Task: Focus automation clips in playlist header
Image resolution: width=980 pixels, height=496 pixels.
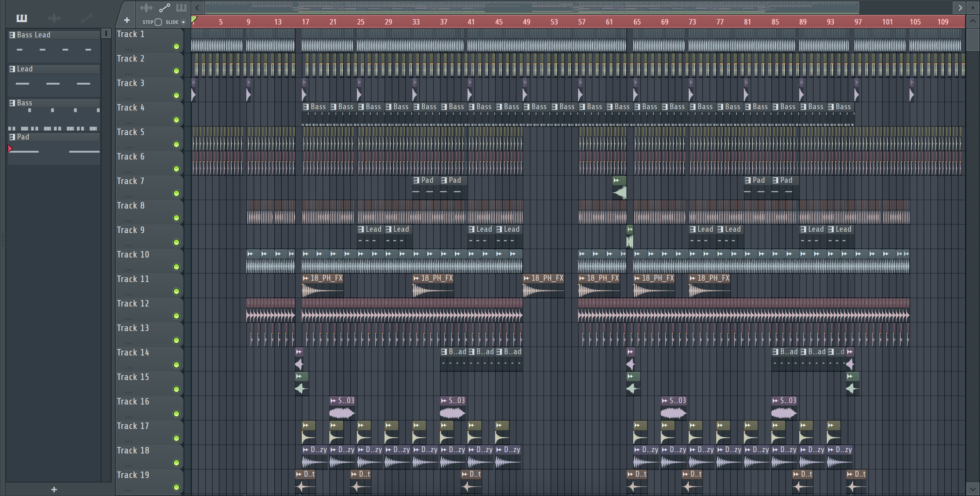Action: (164, 7)
